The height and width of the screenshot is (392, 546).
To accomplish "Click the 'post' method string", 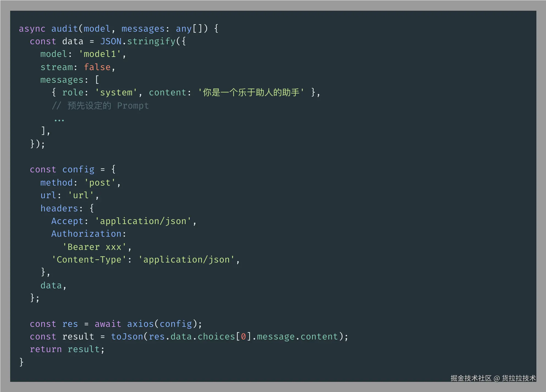I will pyautogui.click(x=100, y=183).
